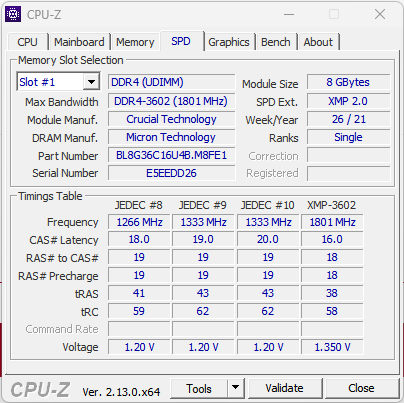Click the Validate button
This screenshot has width=404, height=403.
coord(284,388)
